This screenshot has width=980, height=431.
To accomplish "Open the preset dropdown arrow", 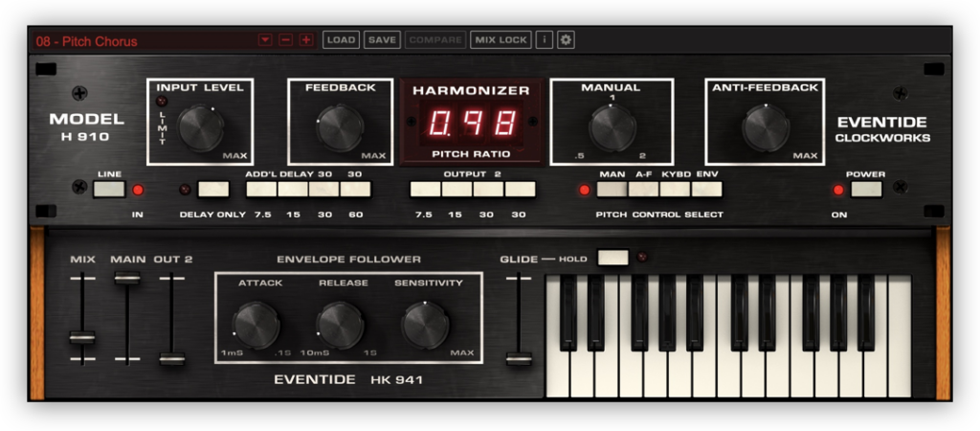I will pos(266,40).
